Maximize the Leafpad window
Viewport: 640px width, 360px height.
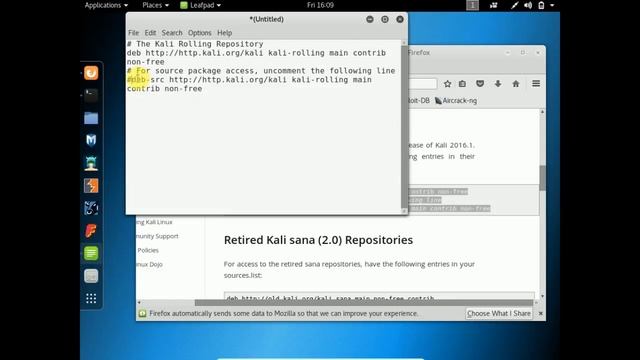point(385,19)
